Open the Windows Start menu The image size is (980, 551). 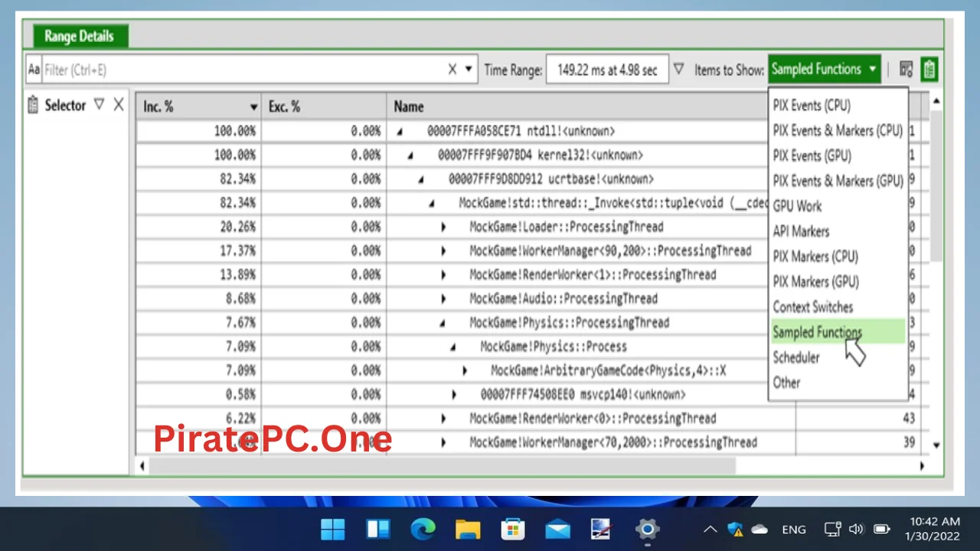click(x=333, y=529)
